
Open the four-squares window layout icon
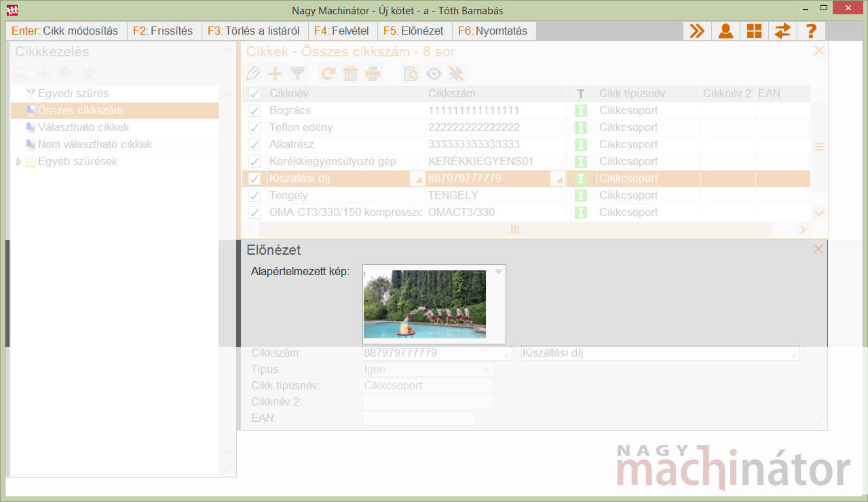tap(754, 31)
